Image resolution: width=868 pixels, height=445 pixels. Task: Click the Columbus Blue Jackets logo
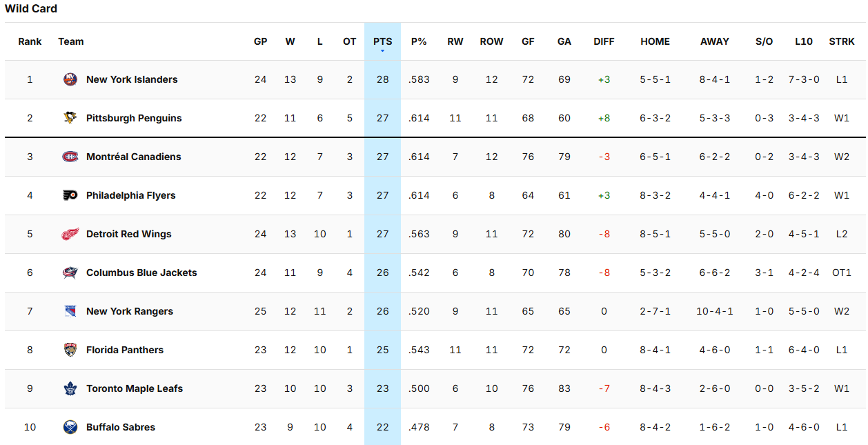point(70,273)
